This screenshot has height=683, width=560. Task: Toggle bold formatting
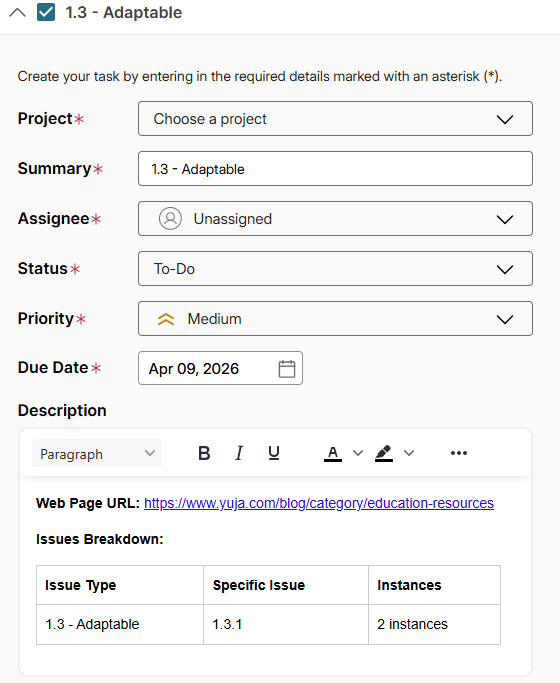tap(204, 453)
